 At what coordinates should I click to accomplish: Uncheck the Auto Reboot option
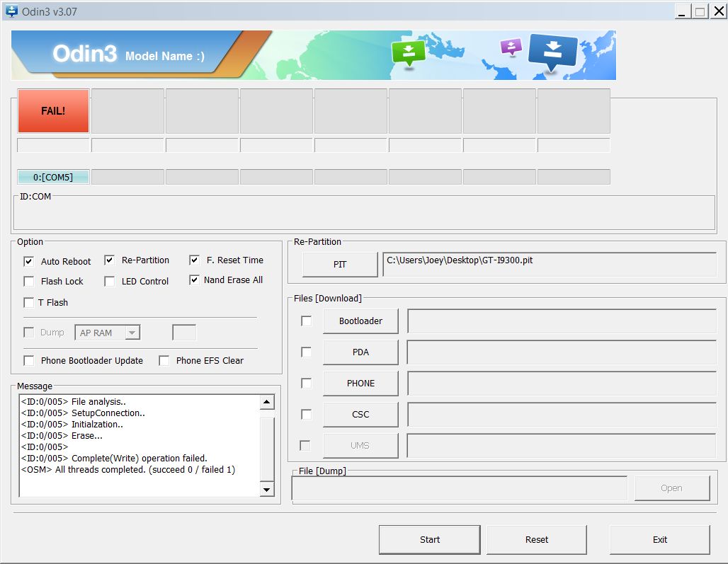[29, 261]
